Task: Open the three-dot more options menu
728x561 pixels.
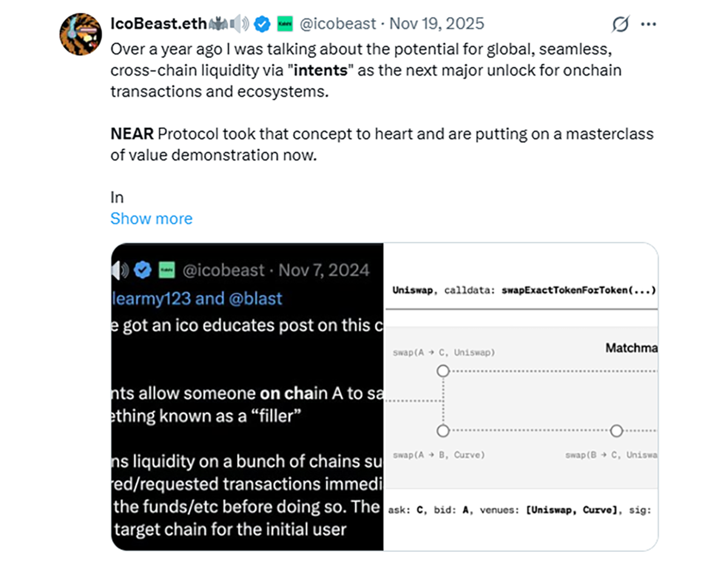Action: coord(649,24)
